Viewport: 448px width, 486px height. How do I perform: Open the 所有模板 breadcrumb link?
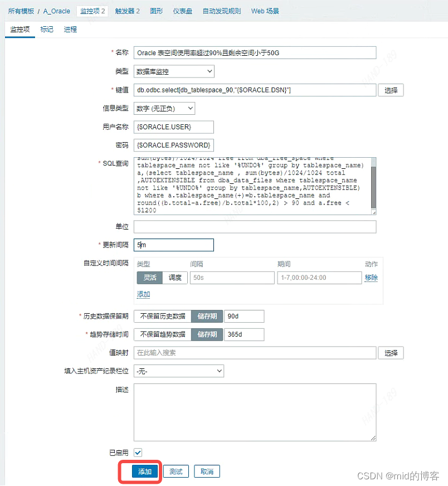point(21,11)
